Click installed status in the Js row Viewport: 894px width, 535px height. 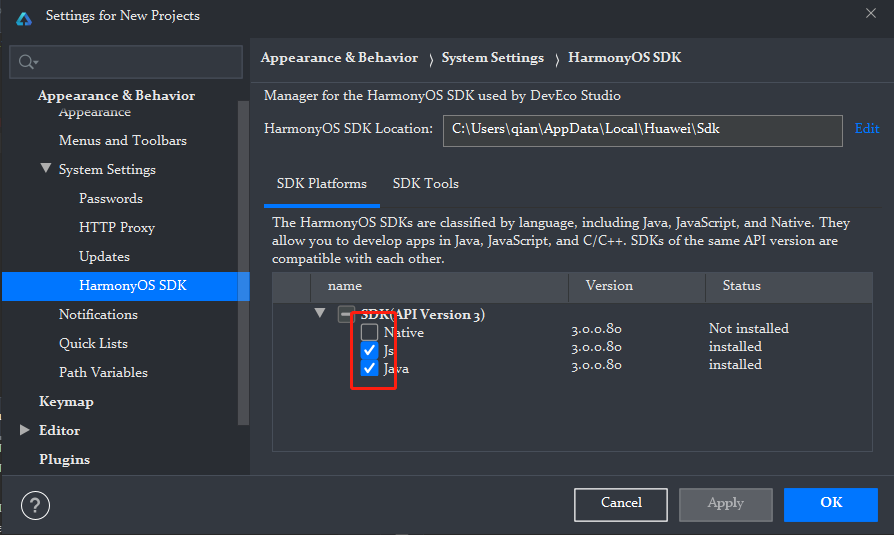tap(735, 347)
